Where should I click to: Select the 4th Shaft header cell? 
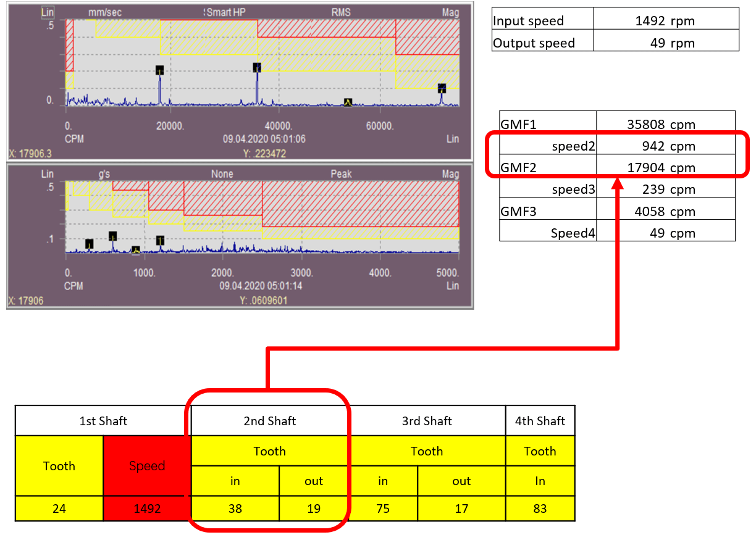540,421
